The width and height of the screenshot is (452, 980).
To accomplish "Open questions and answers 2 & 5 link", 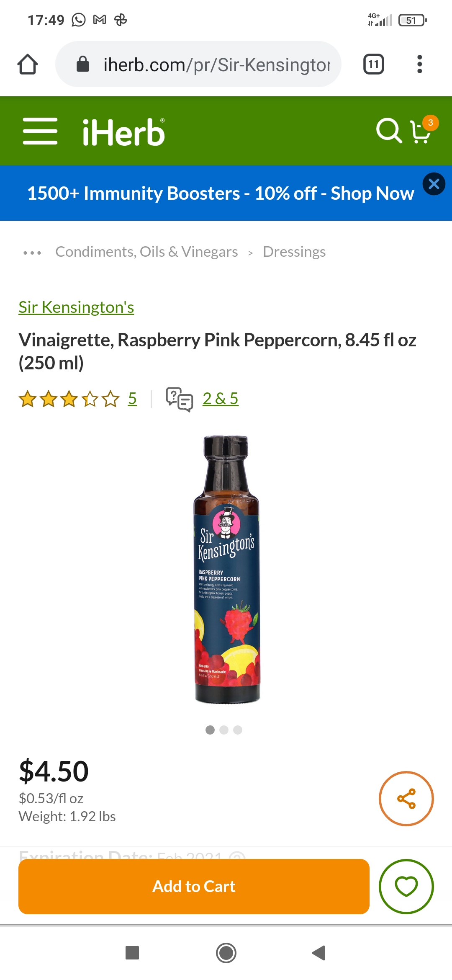I will tap(221, 398).
